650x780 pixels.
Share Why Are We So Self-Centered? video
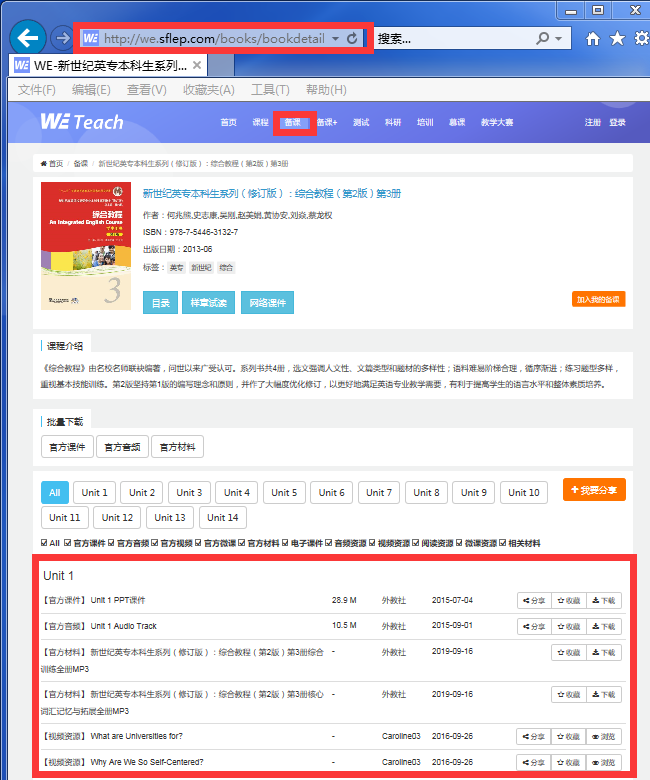[x=534, y=762]
